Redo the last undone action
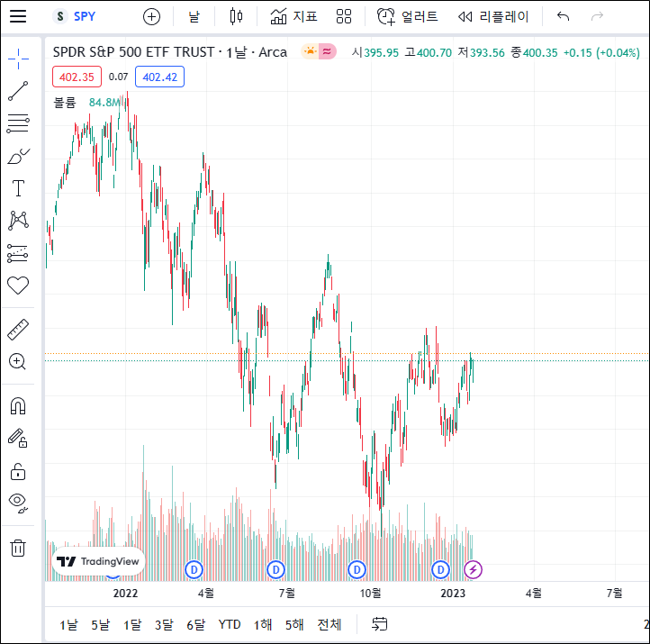The width and height of the screenshot is (650, 644). tap(597, 16)
